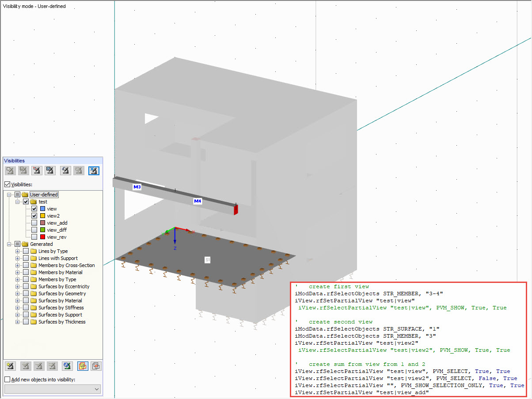
Task: Uncheck the Visibilities checkbox
Action: [x=6, y=184]
